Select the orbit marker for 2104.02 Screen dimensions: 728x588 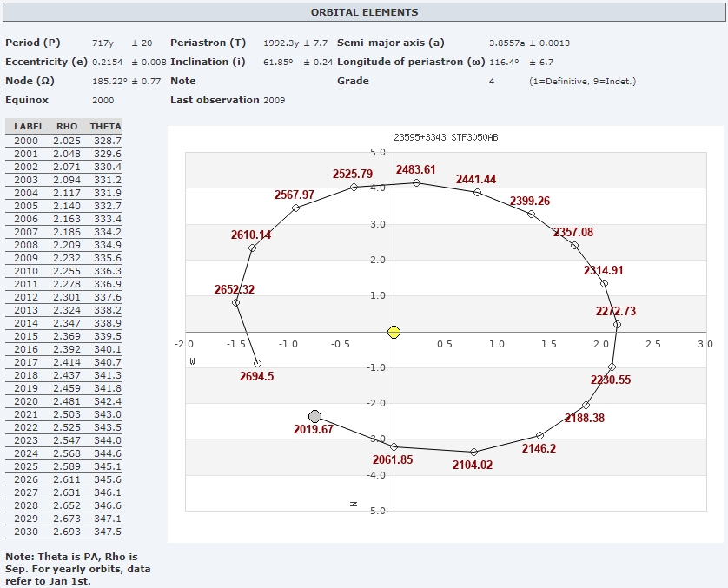point(473,452)
